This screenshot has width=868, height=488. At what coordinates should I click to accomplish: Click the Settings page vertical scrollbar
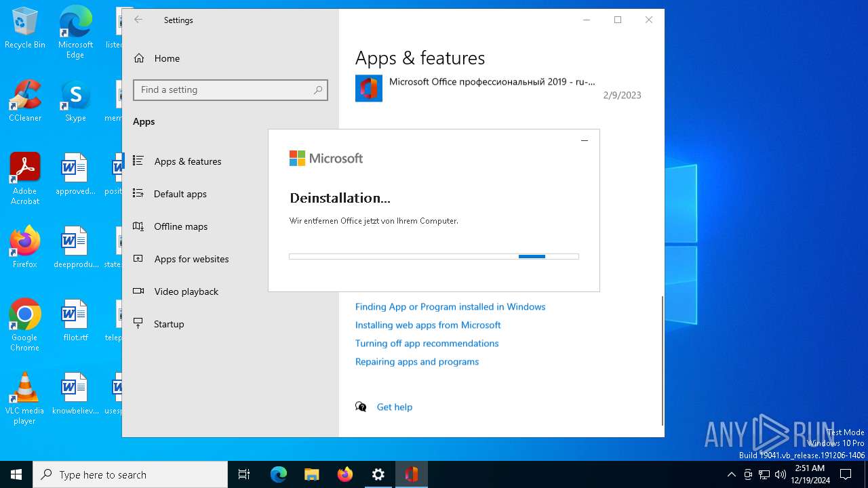[663, 359]
